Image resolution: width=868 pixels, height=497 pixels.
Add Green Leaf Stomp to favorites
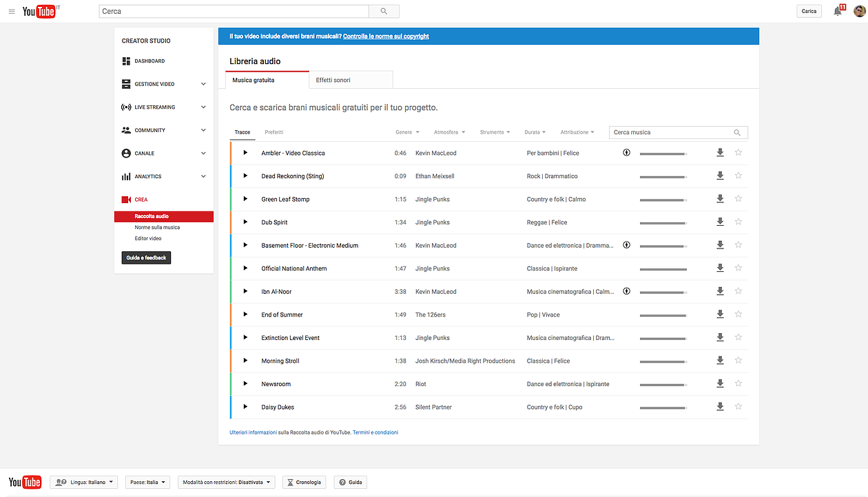tap(738, 199)
